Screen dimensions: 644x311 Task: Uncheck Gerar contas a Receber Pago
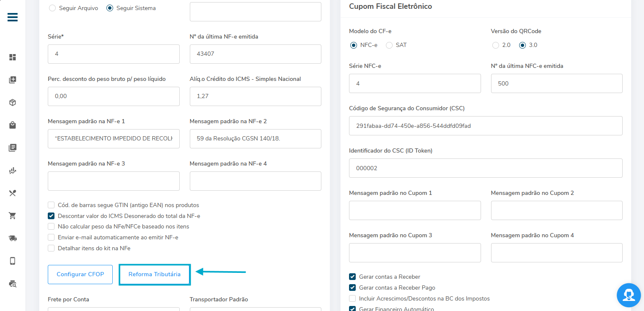pyautogui.click(x=352, y=288)
